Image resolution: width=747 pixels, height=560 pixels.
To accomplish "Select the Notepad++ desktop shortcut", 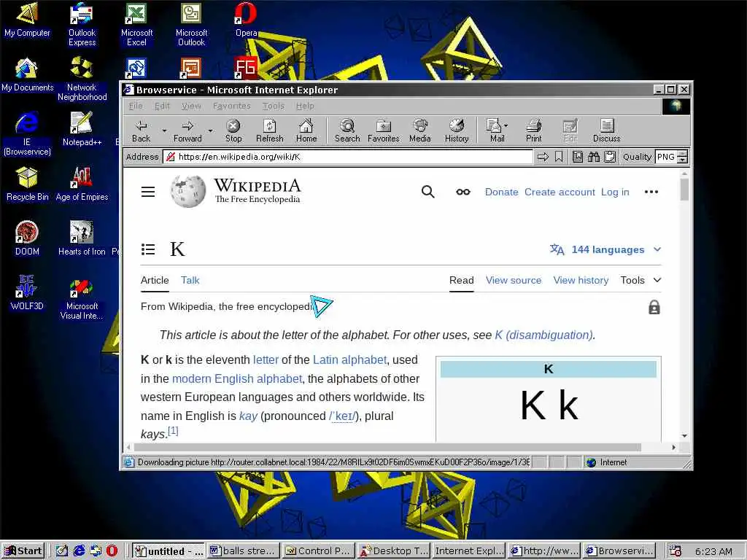I will [x=82, y=130].
